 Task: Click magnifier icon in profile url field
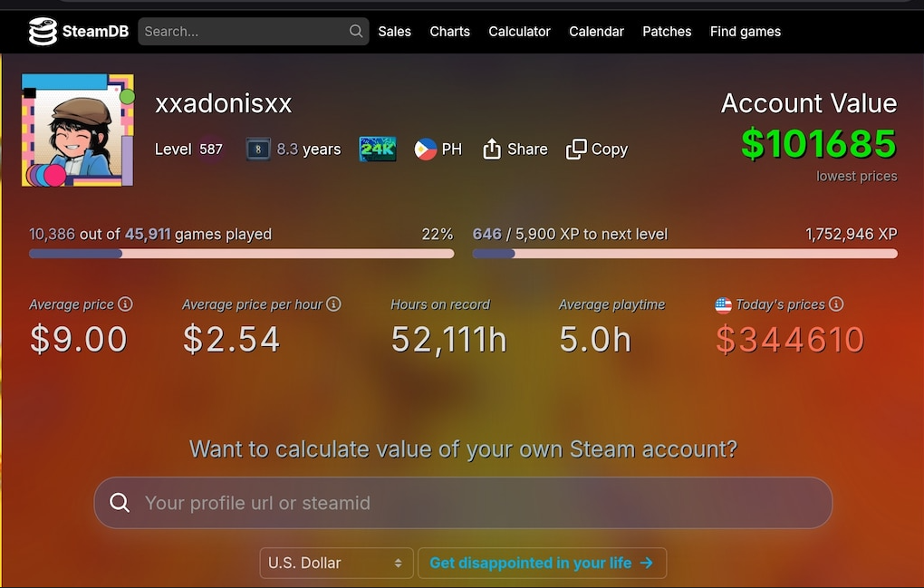(x=120, y=503)
